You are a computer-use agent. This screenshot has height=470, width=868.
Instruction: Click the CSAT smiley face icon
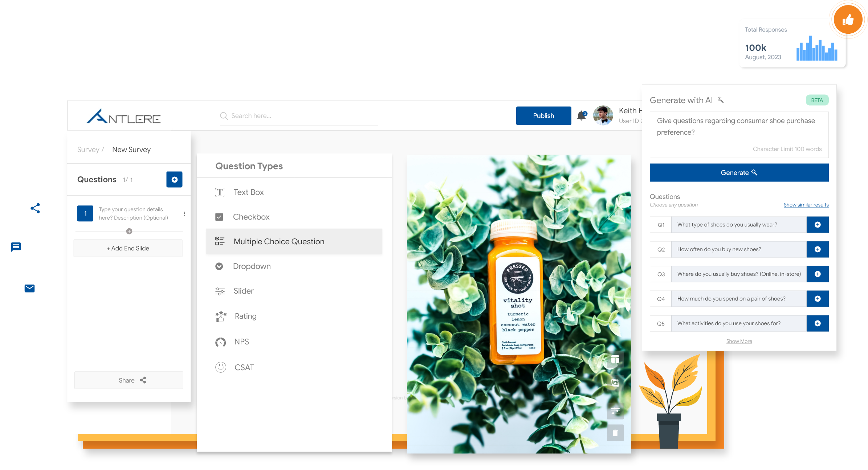(221, 367)
